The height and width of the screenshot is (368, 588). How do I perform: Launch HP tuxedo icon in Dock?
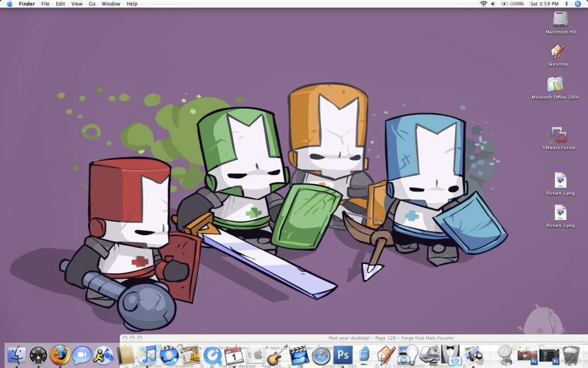pos(451,355)
